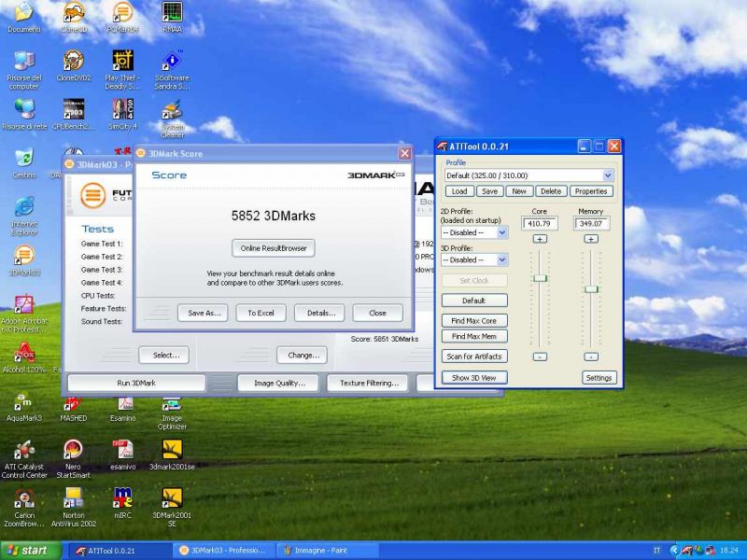Open the 2D Profile dropdown
The image size is (747, 560).
click(x=501, y=232)
